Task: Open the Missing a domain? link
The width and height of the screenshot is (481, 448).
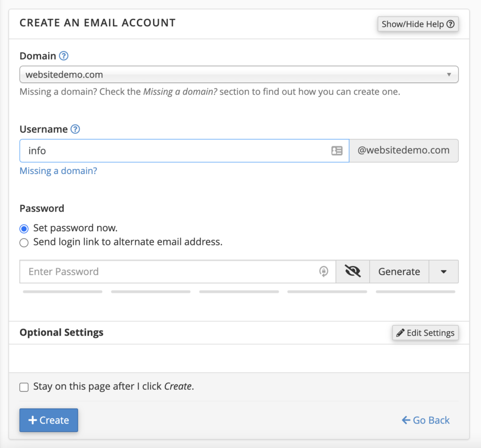Action: pyautogui.click(x=58, y=171)
